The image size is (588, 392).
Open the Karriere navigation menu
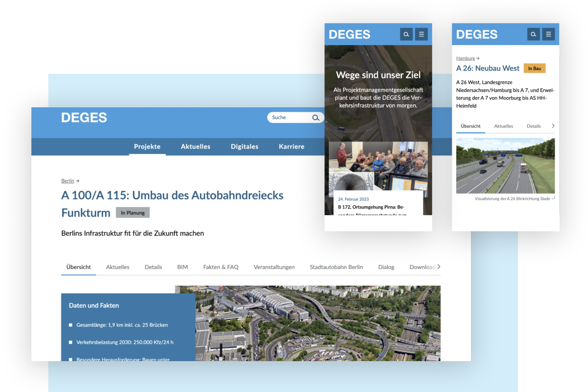pos(292,147)
